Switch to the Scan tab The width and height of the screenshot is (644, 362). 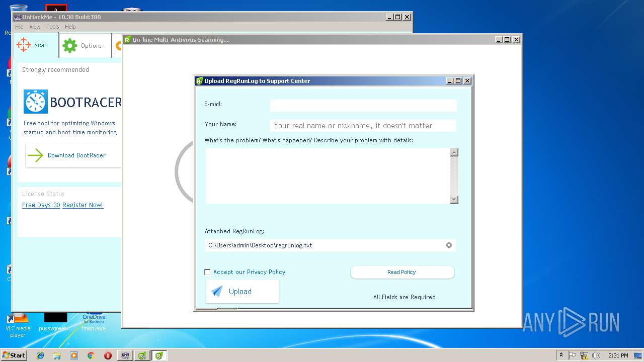(36, 45)
